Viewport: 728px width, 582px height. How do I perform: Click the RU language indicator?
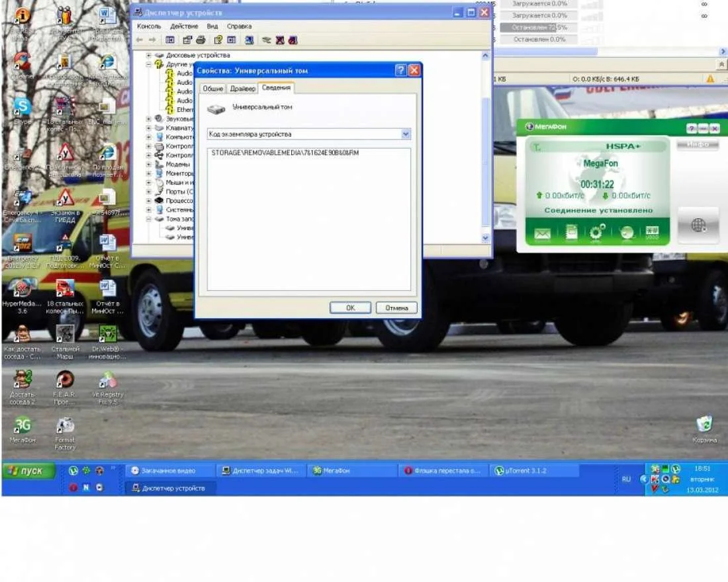[626, 479]
